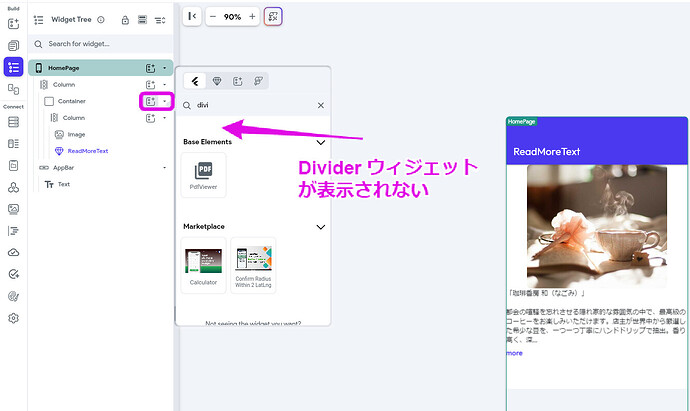Click the 'more' link in preview text
The height and width of the screenshot is (411, 690).
[x=514, y=353]
